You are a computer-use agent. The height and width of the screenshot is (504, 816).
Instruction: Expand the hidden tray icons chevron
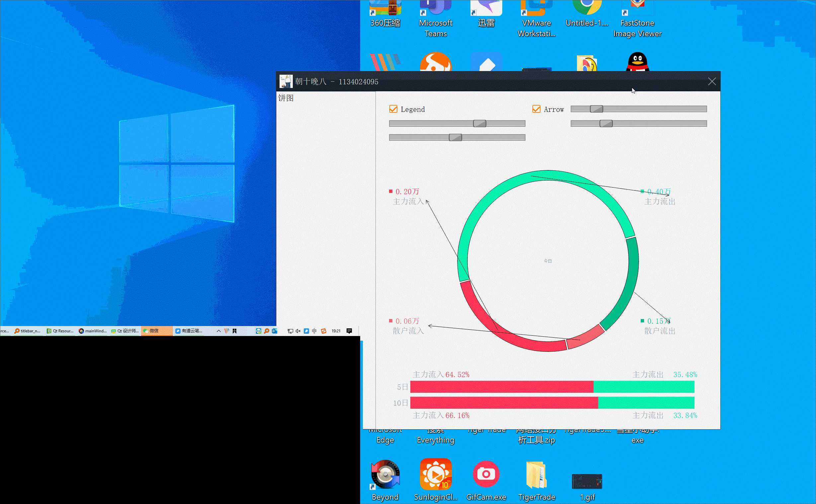point(218,331)
